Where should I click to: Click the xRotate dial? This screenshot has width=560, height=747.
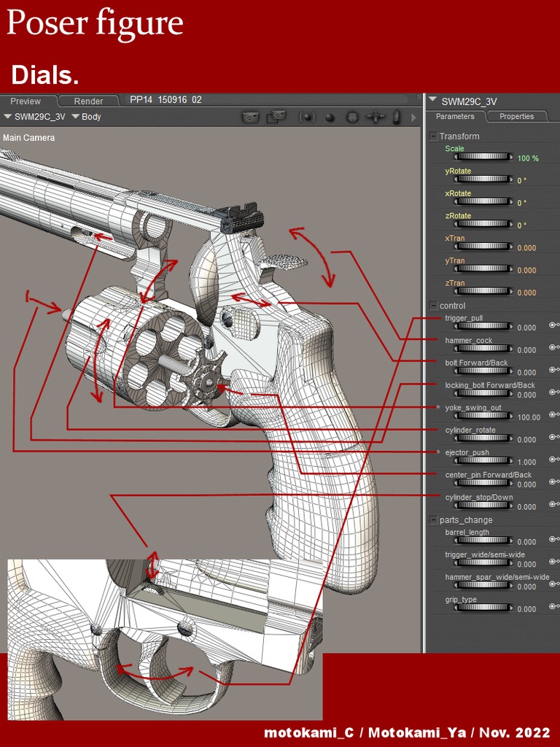click(483, 201)
